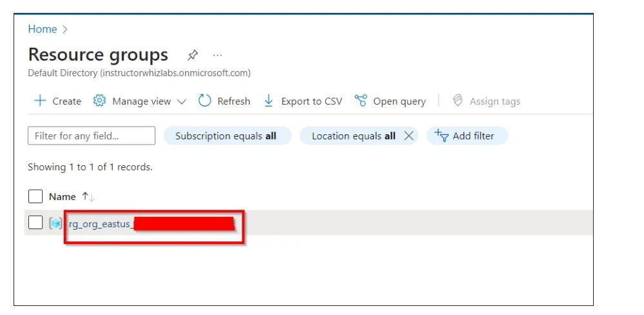Go to Home breadcrumb link
The width and height of the screenshot is (644, 315).
pos(43,29)
